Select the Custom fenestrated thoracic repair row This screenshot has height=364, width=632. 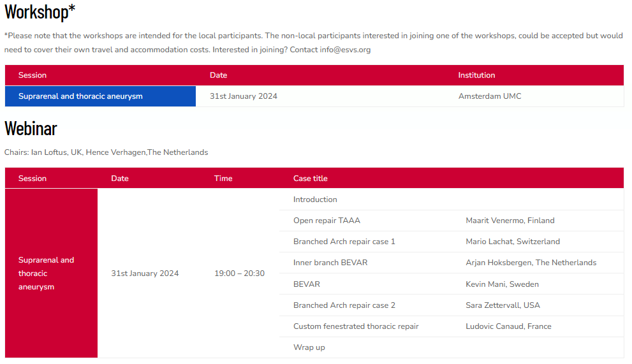[x=356, y=326]
